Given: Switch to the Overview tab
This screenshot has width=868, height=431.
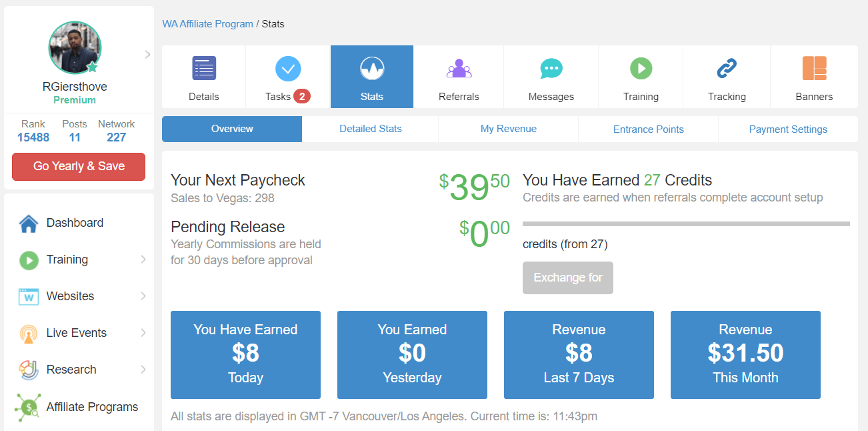Looking at the screenshot, I should tap(232, 129).
